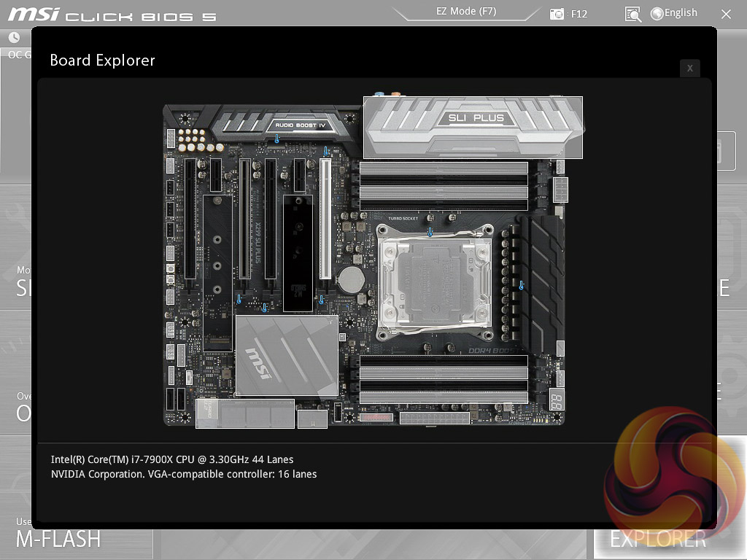This screenshot has height=560, width=747.
Task: Click thermometer at bottom of white PCIe slot
Action: (x=322, y=300)
